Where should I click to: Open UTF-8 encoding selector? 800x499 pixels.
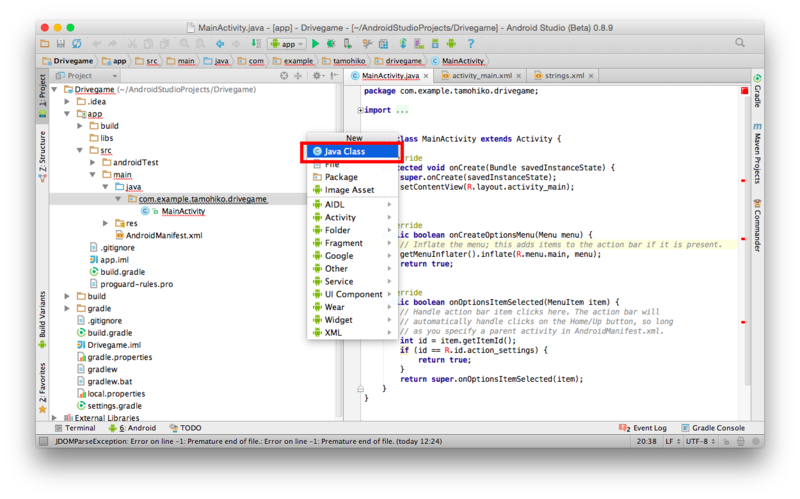(x=700, y=441)
